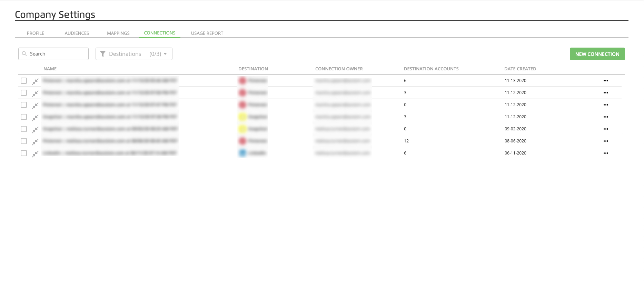The image size is (644, 289).
Task: Click the connection icon in the 11-13-2020 row
Action: click(35, 82)
